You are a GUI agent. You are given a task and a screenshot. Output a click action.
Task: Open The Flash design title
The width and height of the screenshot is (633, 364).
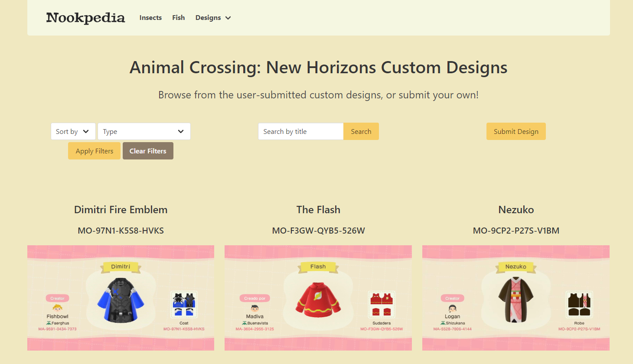(318, 210)
